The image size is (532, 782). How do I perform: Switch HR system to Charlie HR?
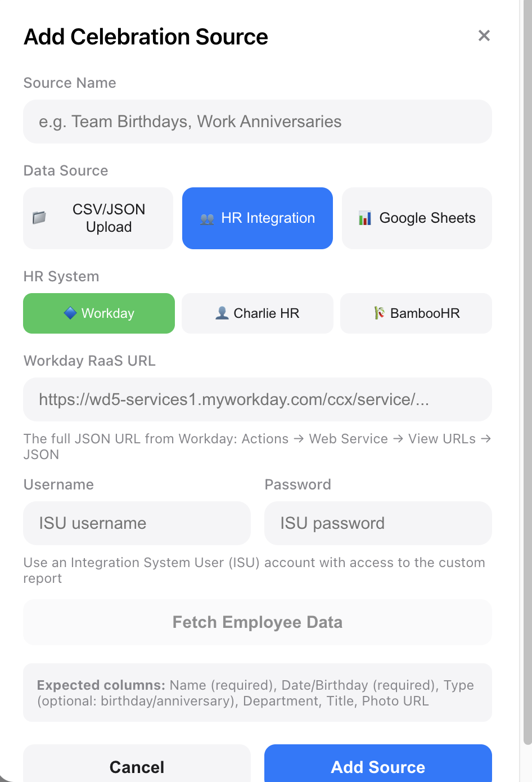tap(258, 313)
